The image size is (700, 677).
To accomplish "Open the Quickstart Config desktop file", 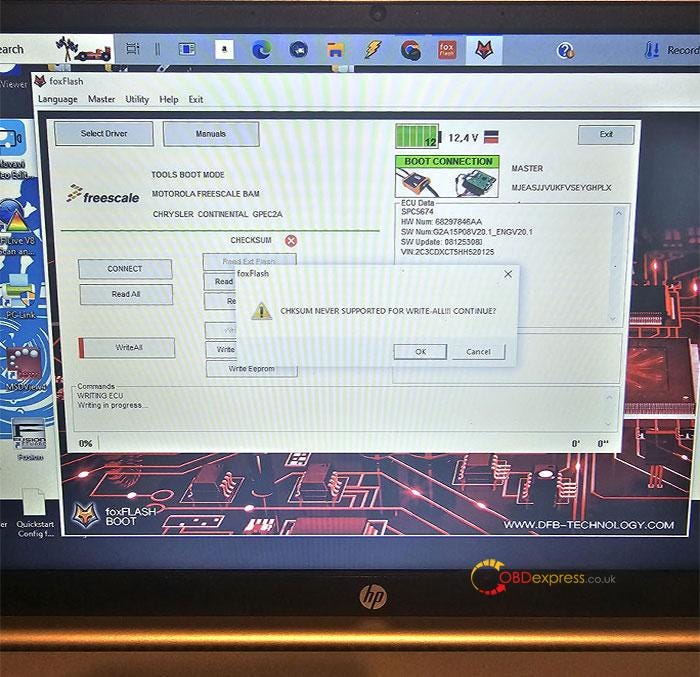I will pos(35,513).
